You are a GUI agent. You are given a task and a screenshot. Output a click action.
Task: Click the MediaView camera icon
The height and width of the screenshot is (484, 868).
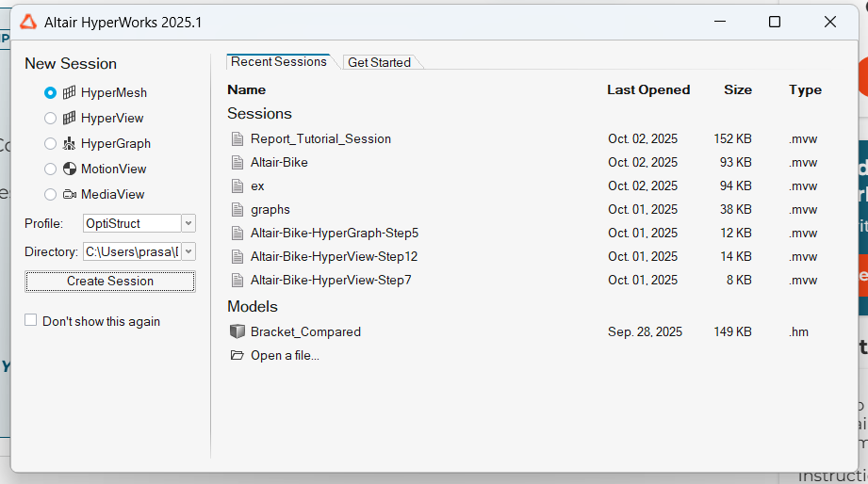(x=69, y=195)
